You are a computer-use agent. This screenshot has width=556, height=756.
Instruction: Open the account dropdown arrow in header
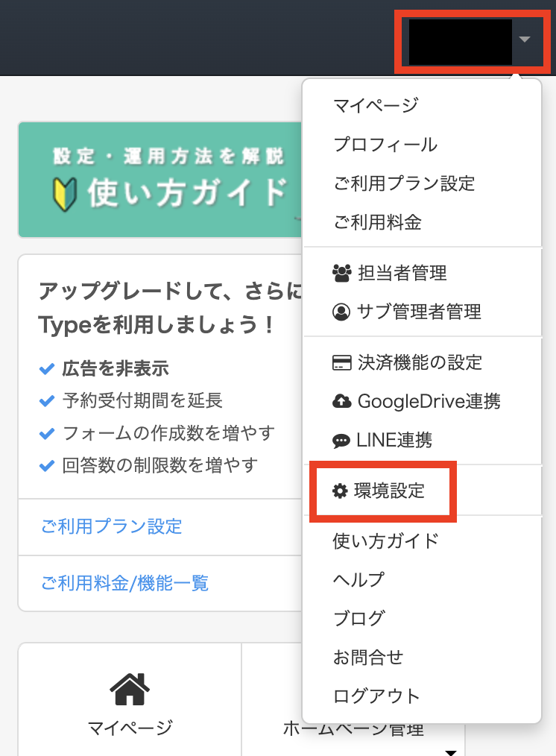[525, 40]
